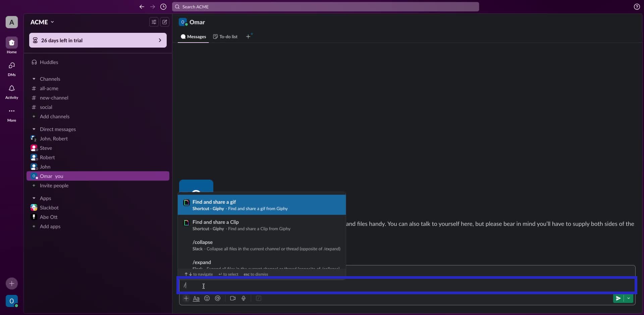Record an audio clip
Image resolution: width=644 pixels, height=315 pixels.
pyautogui.click(x=244, y=298)
